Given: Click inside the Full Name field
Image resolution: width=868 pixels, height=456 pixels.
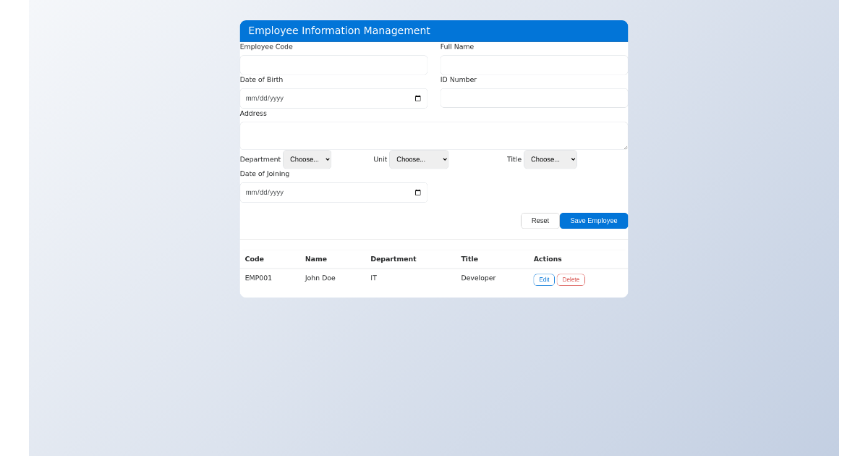Looking at the screenshot, I should [533, 64].
